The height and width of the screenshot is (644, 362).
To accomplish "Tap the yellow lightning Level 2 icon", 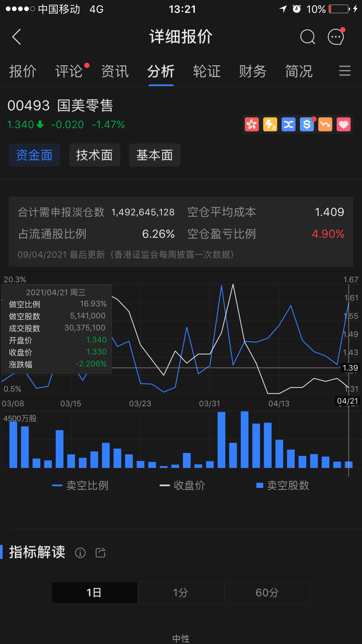I will pyautogui.click(x=270, y=125).
